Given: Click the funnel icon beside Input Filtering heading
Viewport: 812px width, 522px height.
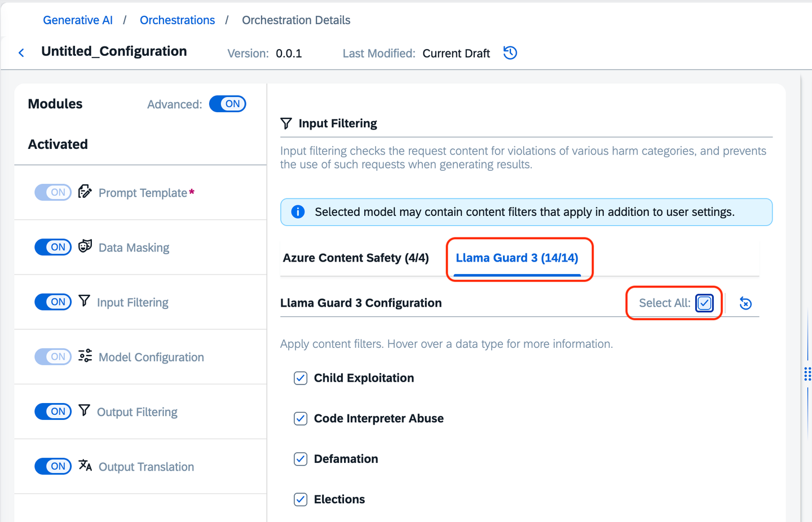Looking at the screenshot, I should pos(286,123).
